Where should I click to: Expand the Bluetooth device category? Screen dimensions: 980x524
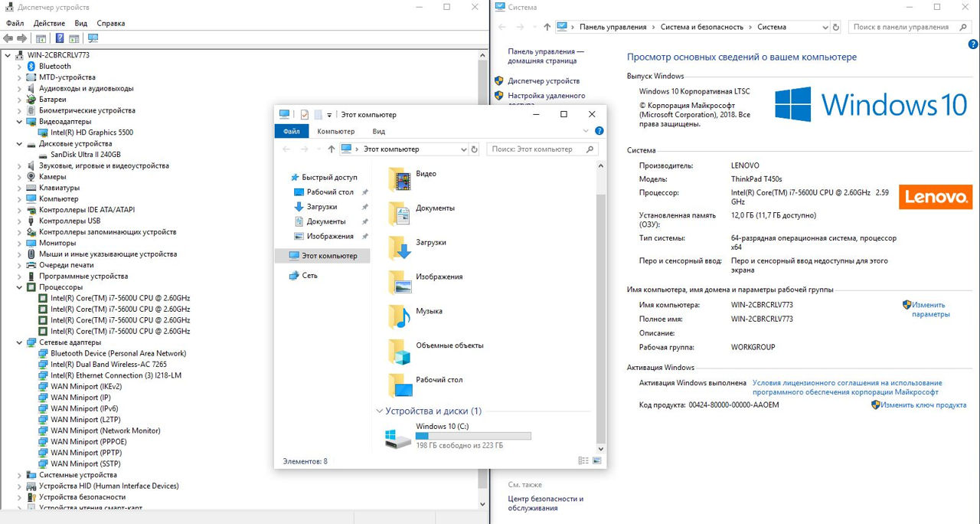pyautogui.click(x=20, y=67)
